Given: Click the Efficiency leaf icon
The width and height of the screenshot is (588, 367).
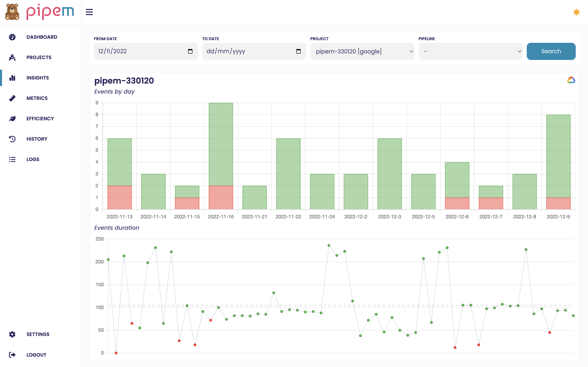Looking at the screenshot, I should [x=12, y=118].
